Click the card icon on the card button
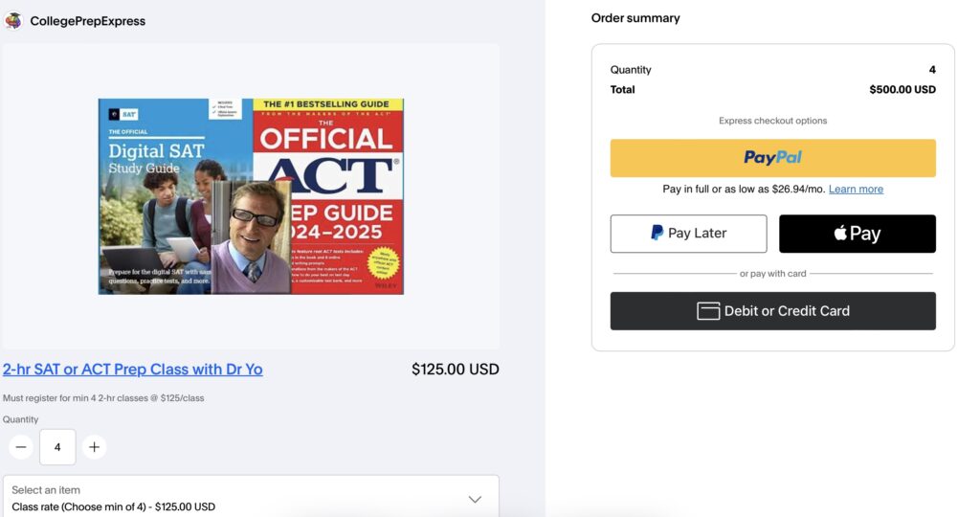 pos(708,311)
